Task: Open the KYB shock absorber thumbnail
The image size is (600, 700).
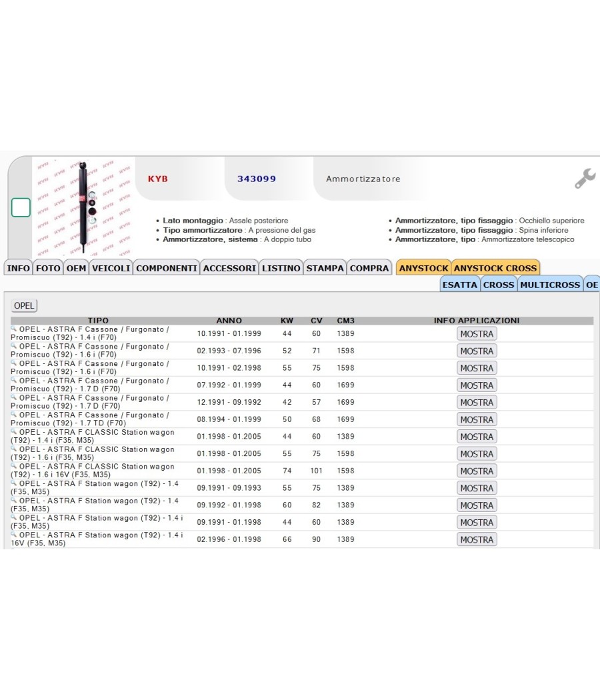Action: 83,207
